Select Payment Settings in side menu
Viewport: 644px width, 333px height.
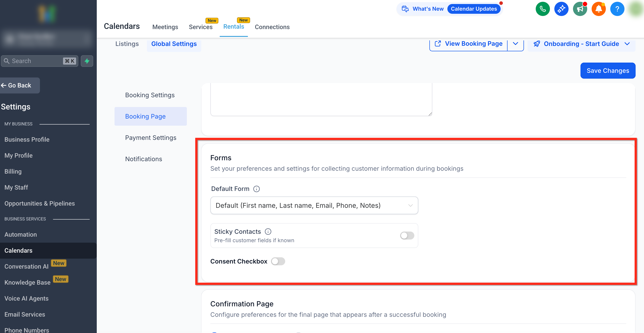(150, 138)
